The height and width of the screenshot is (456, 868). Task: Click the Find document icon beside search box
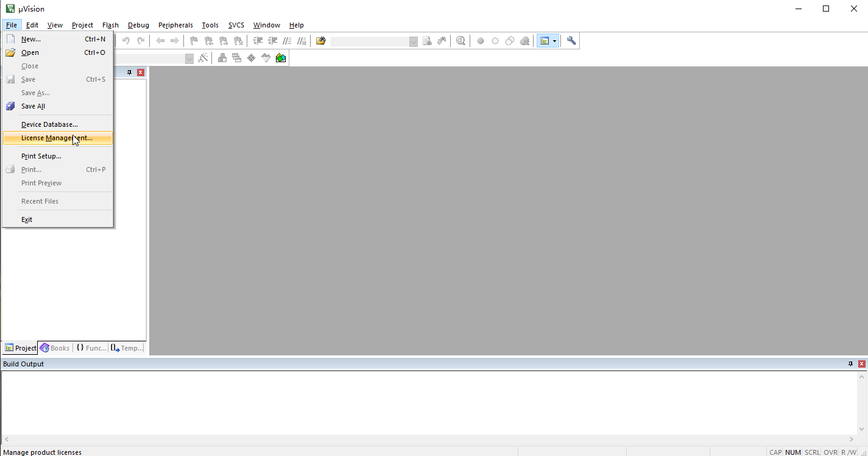pos(427,41)
